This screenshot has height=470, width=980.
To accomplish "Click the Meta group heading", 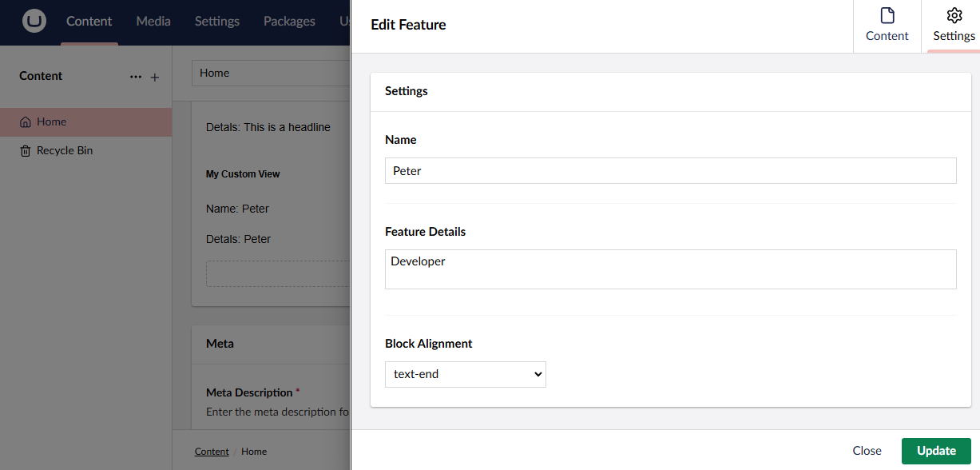I will pos(220,344).
